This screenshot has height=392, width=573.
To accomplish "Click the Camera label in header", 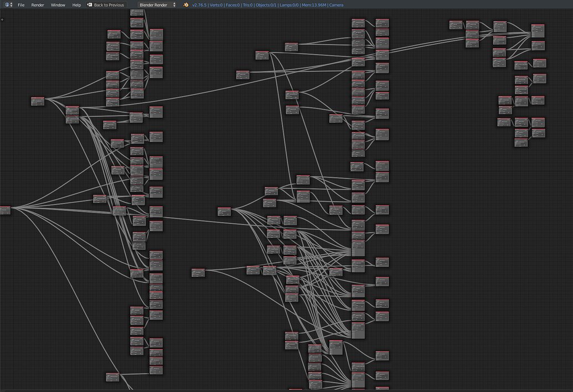I will tap(336, 5).
